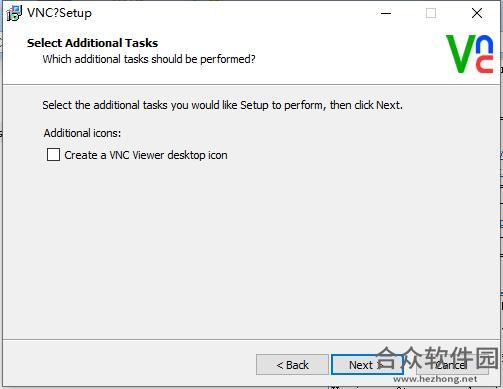Click the 'VNC?Setup' window title text

click(x=59, y=13)
